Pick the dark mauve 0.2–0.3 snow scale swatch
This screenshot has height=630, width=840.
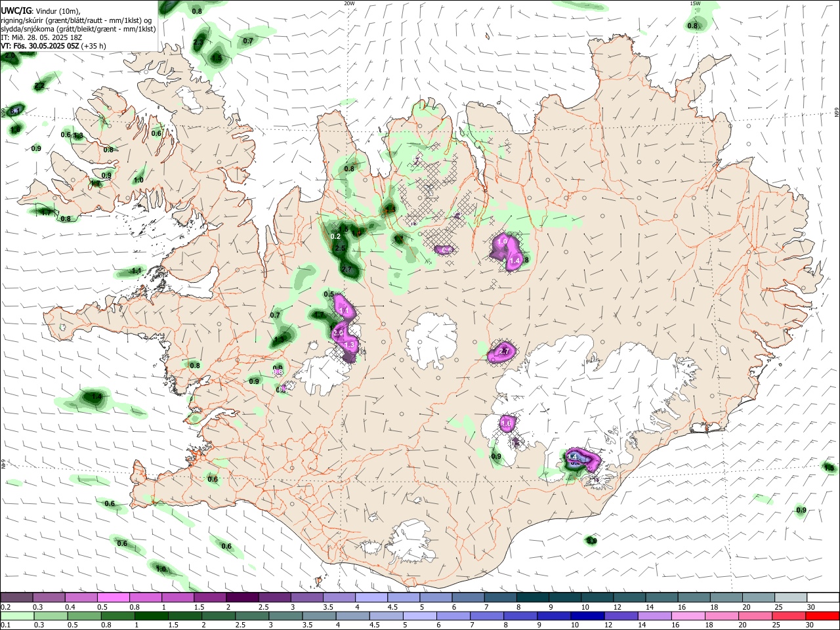16,598
